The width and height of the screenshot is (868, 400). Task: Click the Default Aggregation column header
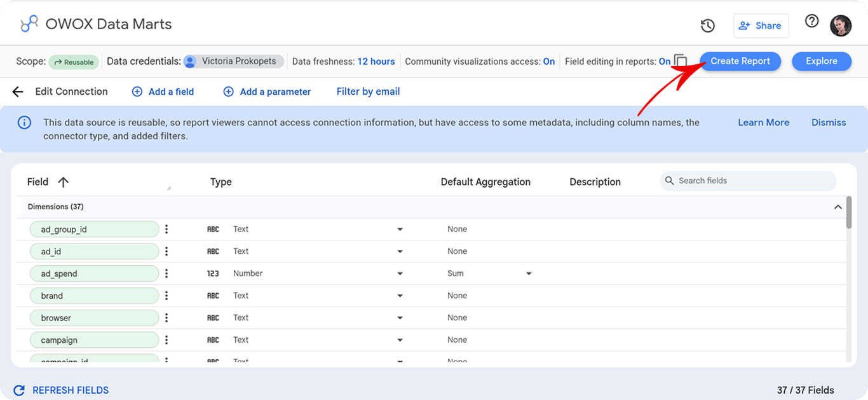pyautogui.click(x=485, y=182)
